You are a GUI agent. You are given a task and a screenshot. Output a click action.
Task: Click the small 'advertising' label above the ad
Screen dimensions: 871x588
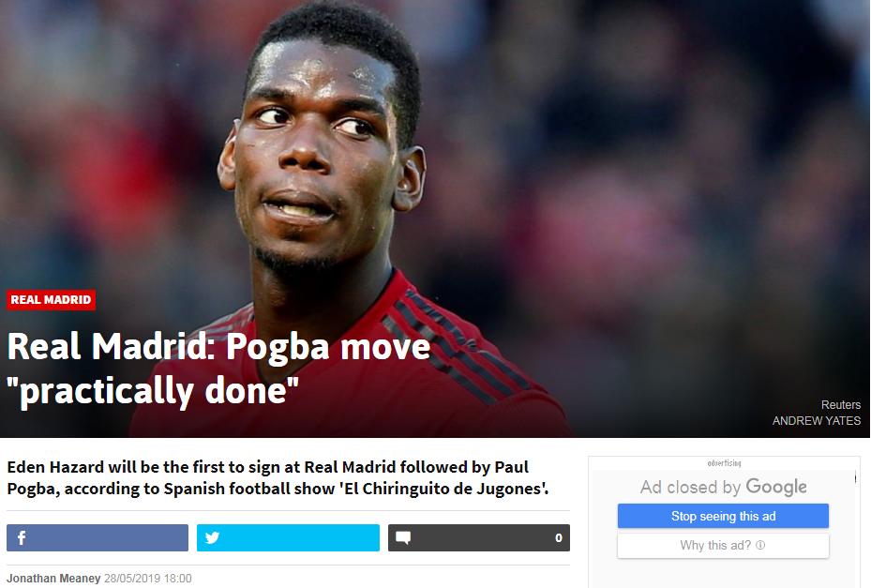point(724,463)
